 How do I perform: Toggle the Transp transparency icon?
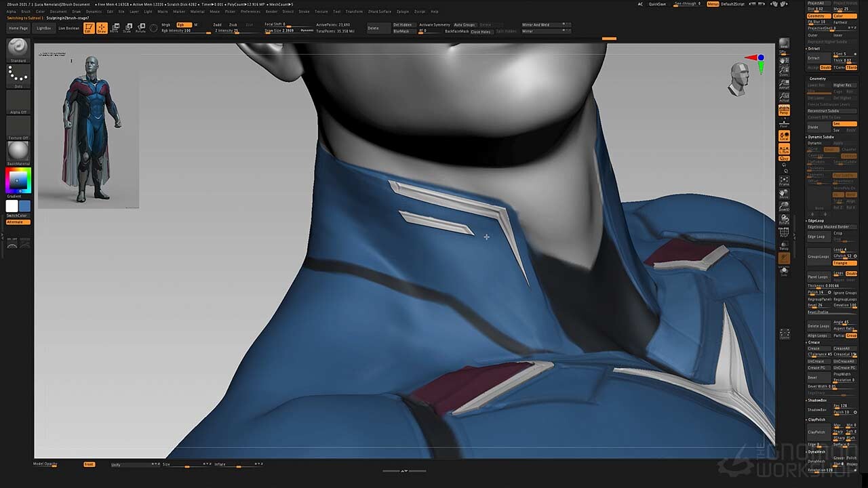pyautogui.click(x=784, y=246)
